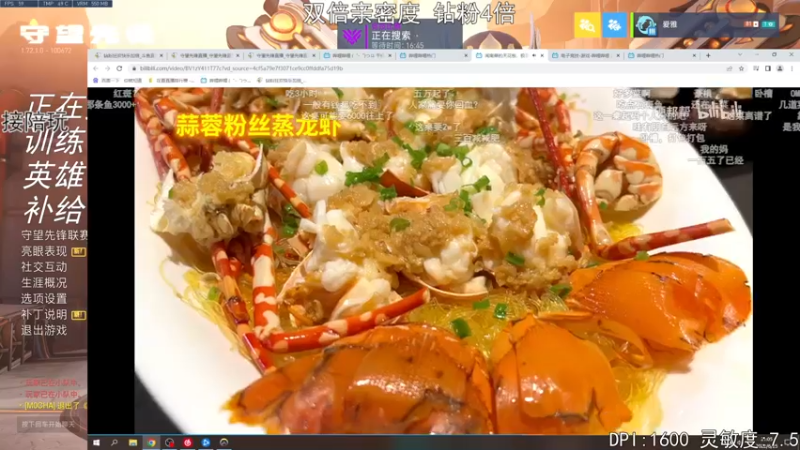The width and height of the screenshot is (800, 450).
Task: Click the yellow square icon at top right
Action: click(587, 25)
